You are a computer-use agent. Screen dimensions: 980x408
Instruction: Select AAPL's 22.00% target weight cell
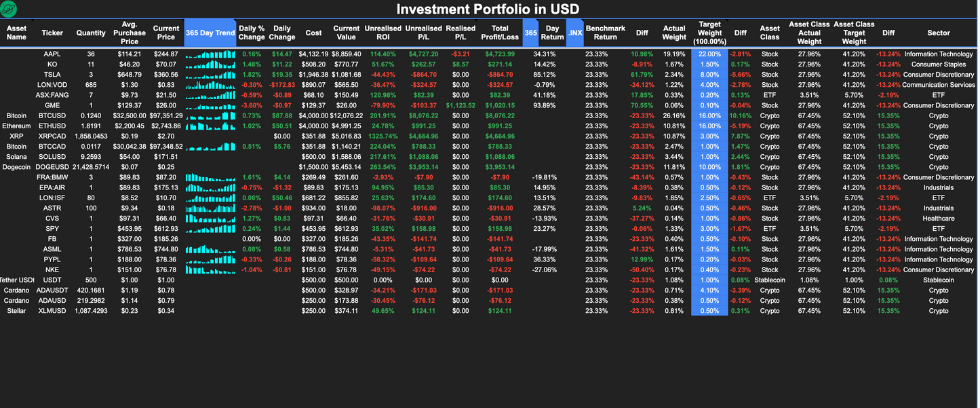[709, 54]
